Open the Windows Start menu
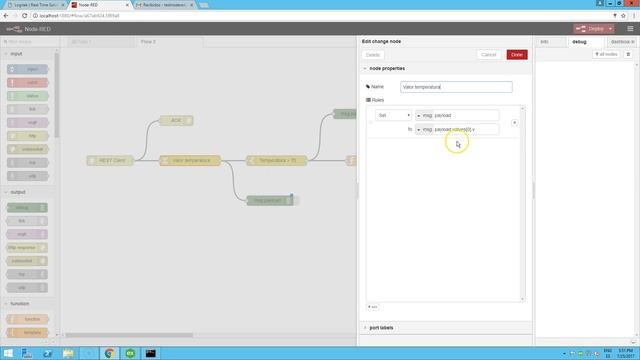Image resolution: width=640 pixels, height=360 pixels. tap(8, 353)
